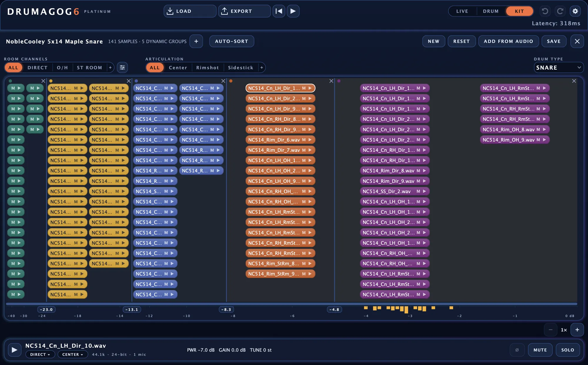Preview NC514_Rim_OH_8.wav sample play icon

coord(544,129)
